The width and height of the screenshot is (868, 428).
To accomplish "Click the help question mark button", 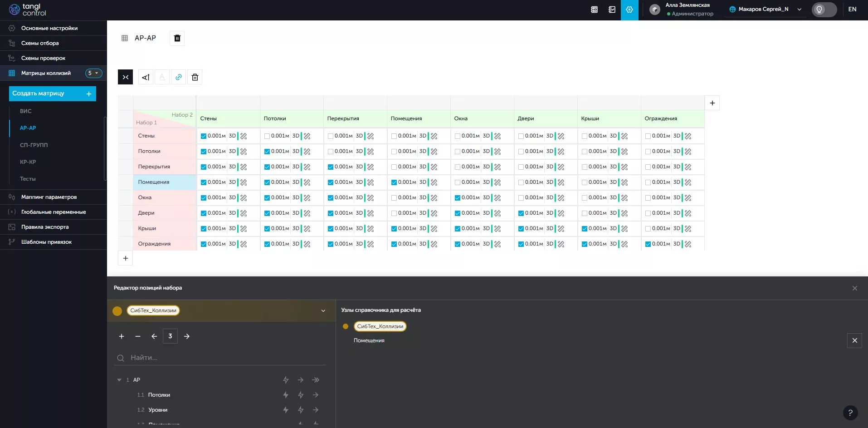I will (850, 413).
